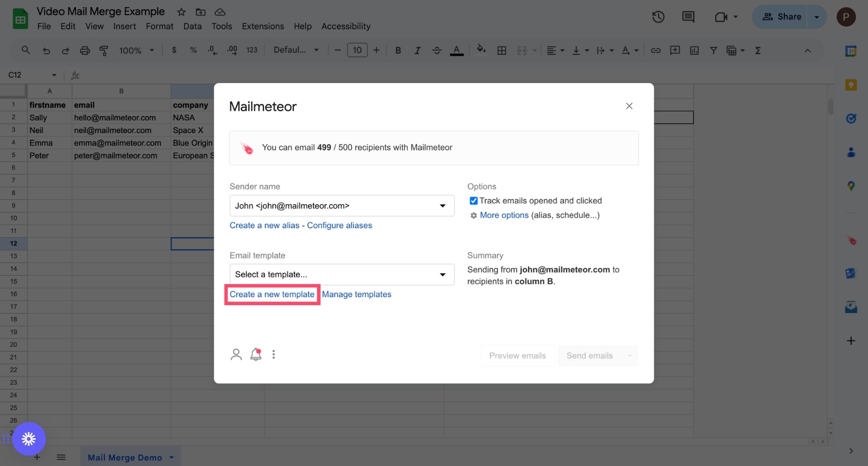868x466 pixels.
Task: Click the cloud save status icon
Action: [220, 12]
